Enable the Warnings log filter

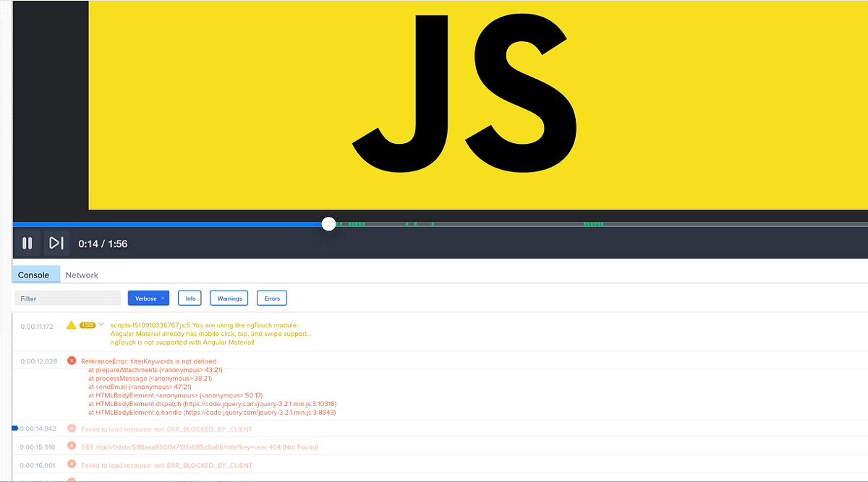click(229, 298)
